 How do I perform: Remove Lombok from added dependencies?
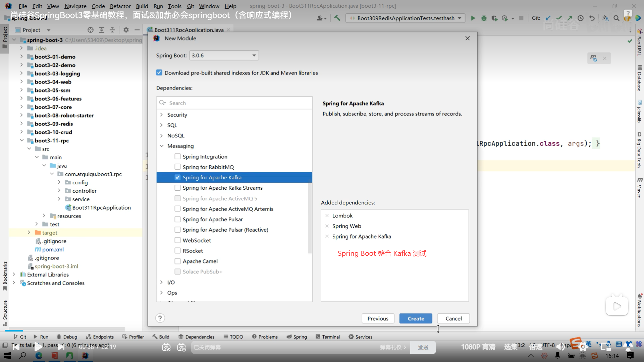[327, 216]
